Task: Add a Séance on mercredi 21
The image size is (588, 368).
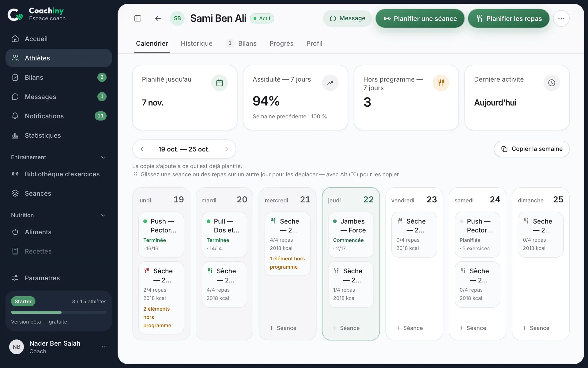Action: click(283, 328)
